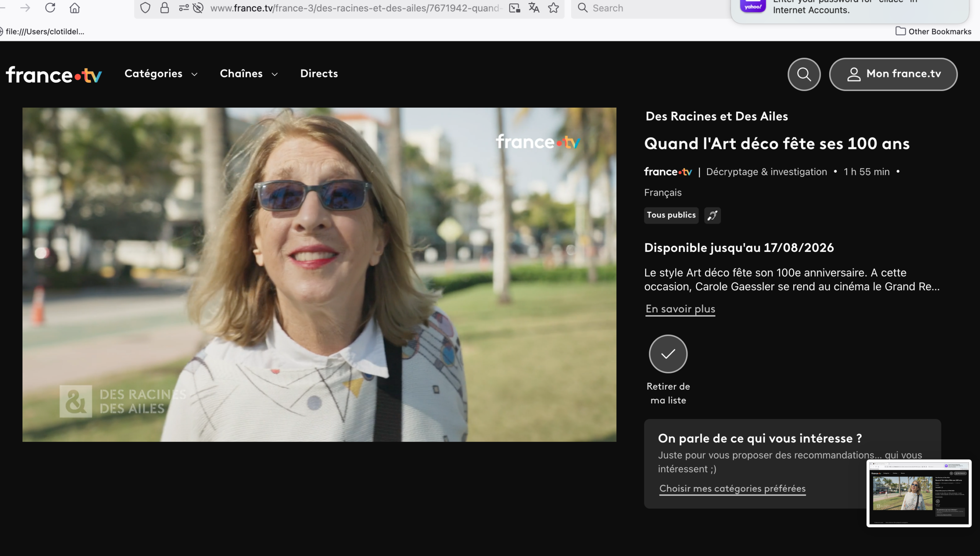Expand the Chaînes dropdown menu

(x=248, y=74)
